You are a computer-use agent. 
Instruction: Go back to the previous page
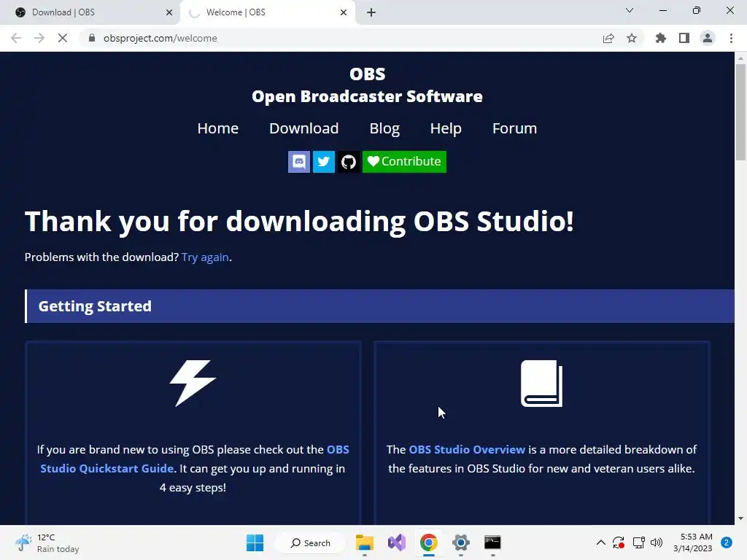tap(16, 38)
